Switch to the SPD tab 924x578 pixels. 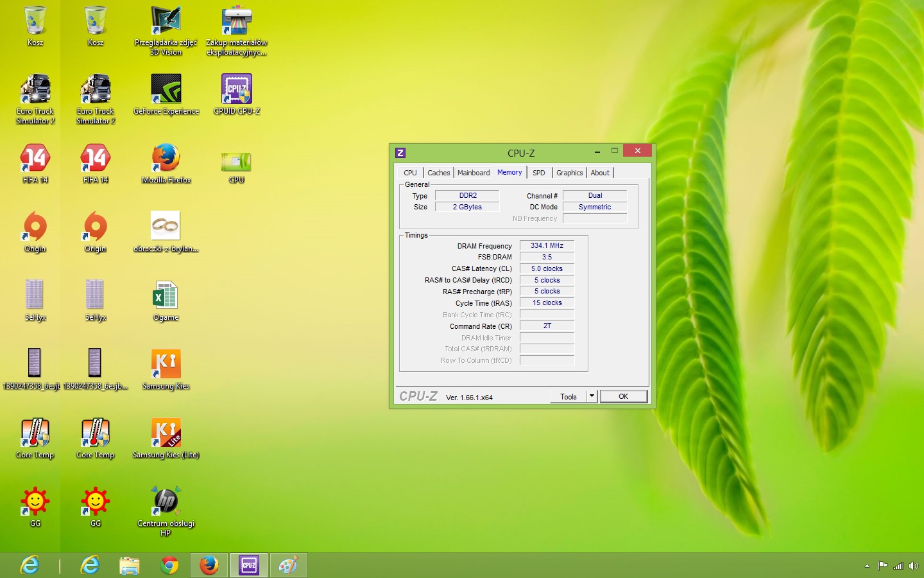tap(538, 173)
